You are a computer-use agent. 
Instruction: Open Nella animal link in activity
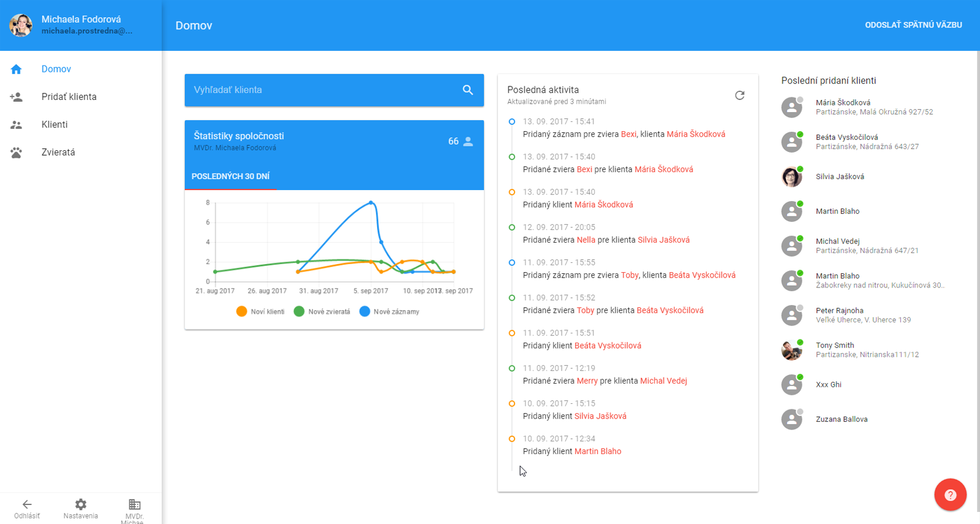pyautogui.click(x=586, y=240)
